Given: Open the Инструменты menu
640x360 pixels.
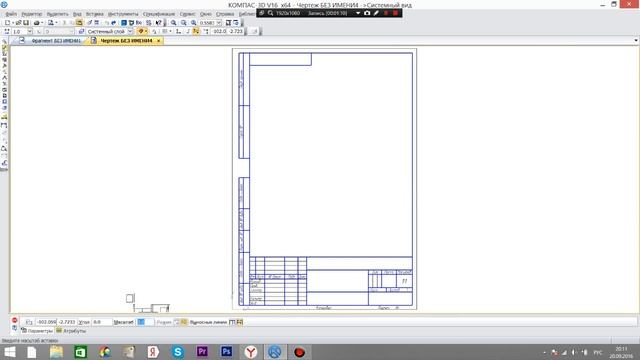Looking at the screenshot, I should (123, 14).
